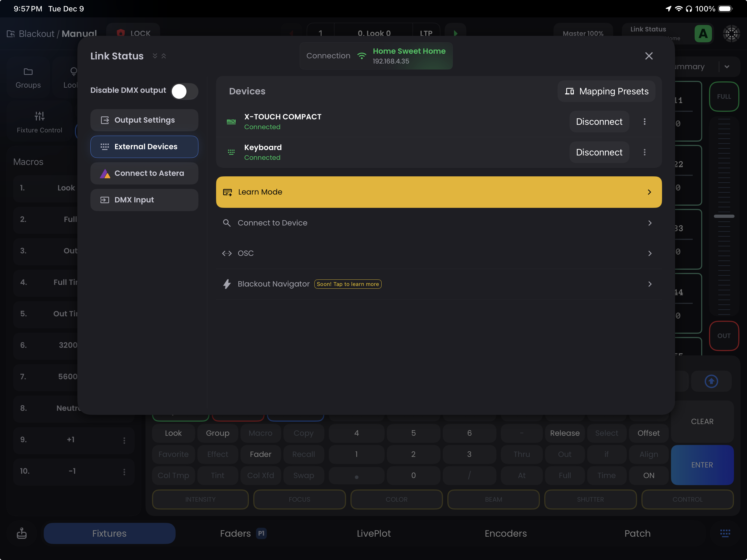Tap the share/export icon at bottom left
This screenshot has width=747, height=560.
22,533
